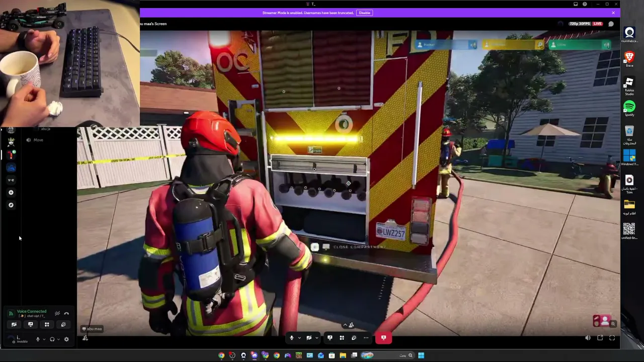The image size is (644, 362).
Task: Open the explore servers compass icon
Action: (11, 205)
